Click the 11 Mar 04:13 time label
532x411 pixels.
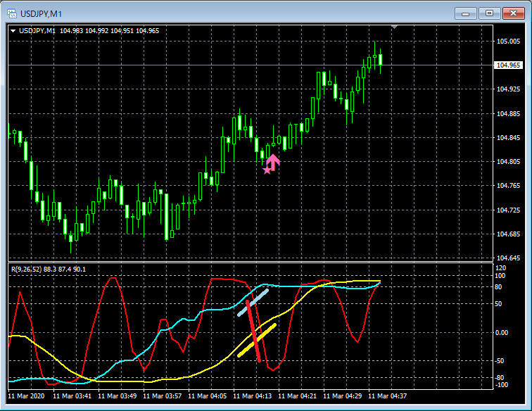pos(253,396)
